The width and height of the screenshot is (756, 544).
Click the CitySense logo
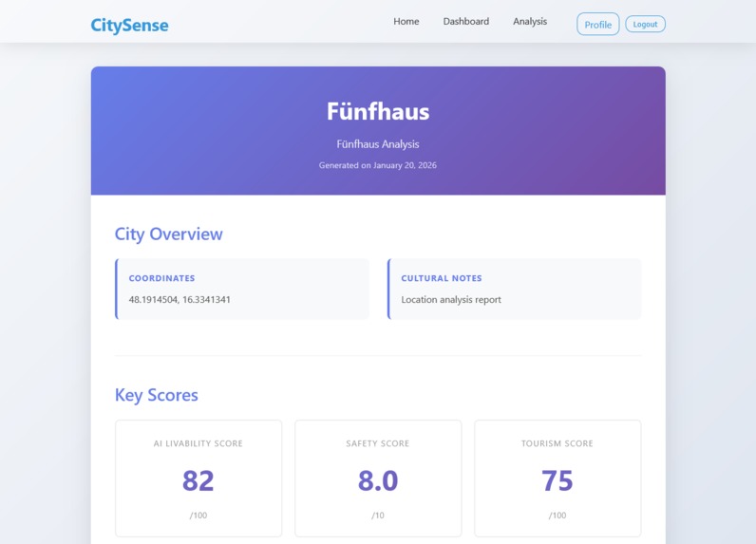(x=130, y=25)
